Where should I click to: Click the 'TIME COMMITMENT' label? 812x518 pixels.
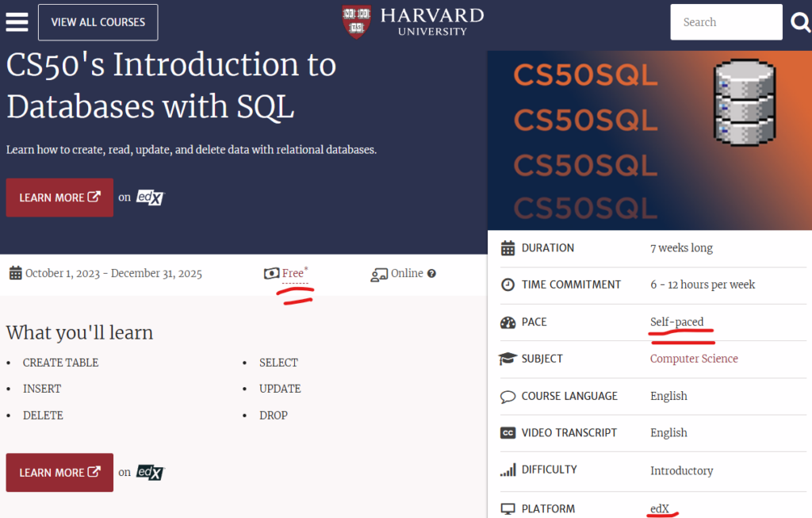coord(571,284)
